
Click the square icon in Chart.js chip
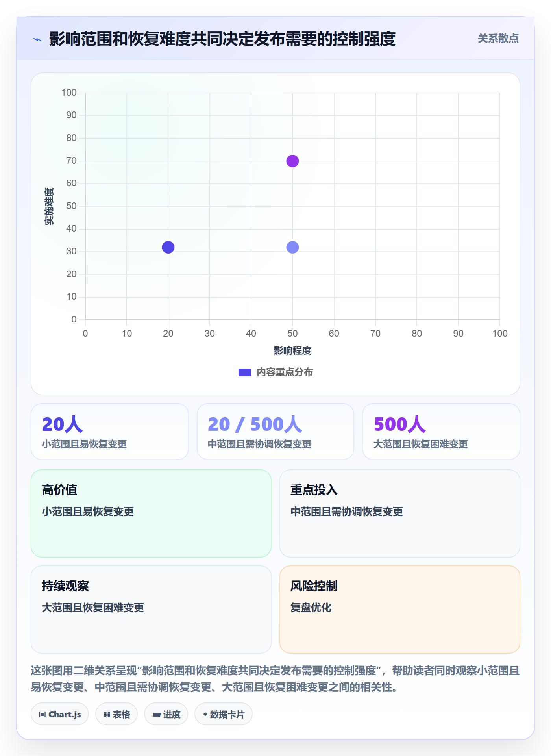pyautogui.click(x=43, y=715)
